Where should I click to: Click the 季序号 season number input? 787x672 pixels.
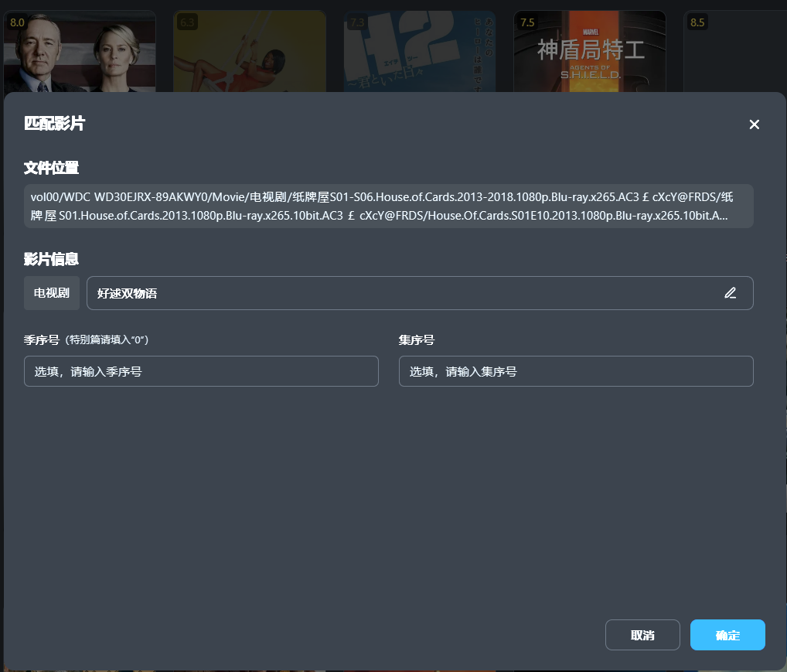tap(201, 371)
